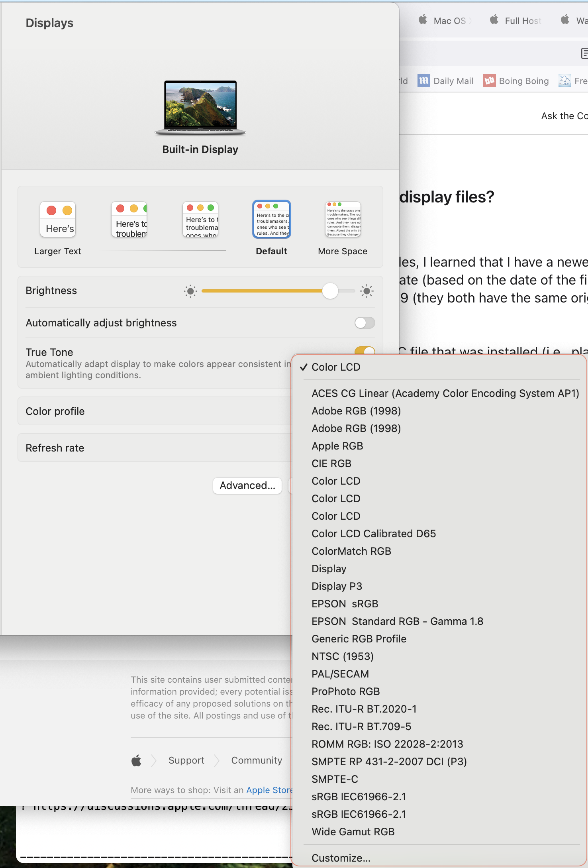Click the Color profile row label
Image resolution: width=588 pixels, height=868 pixels.
point(55,411)
